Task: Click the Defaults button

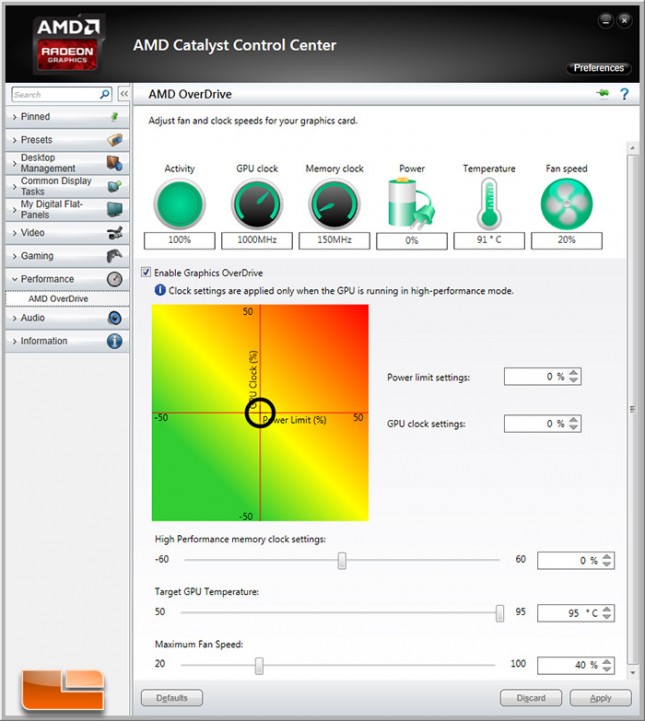Action: pyautogui.click(x=171, y=698)
